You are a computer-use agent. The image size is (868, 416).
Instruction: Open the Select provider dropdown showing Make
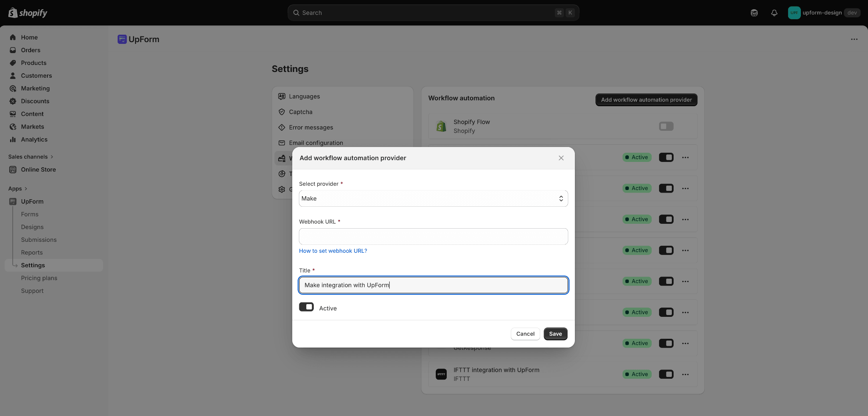(x=433, y=198)
